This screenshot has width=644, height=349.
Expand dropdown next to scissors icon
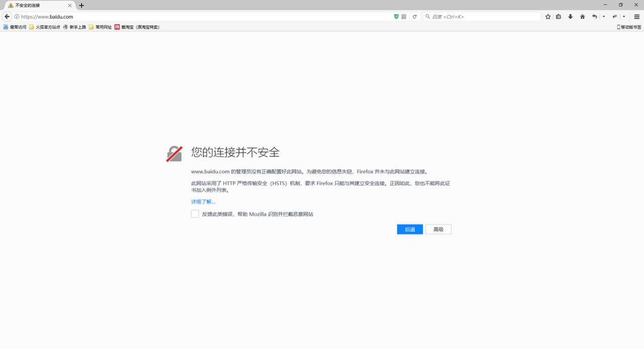click(x=624, y=17)
